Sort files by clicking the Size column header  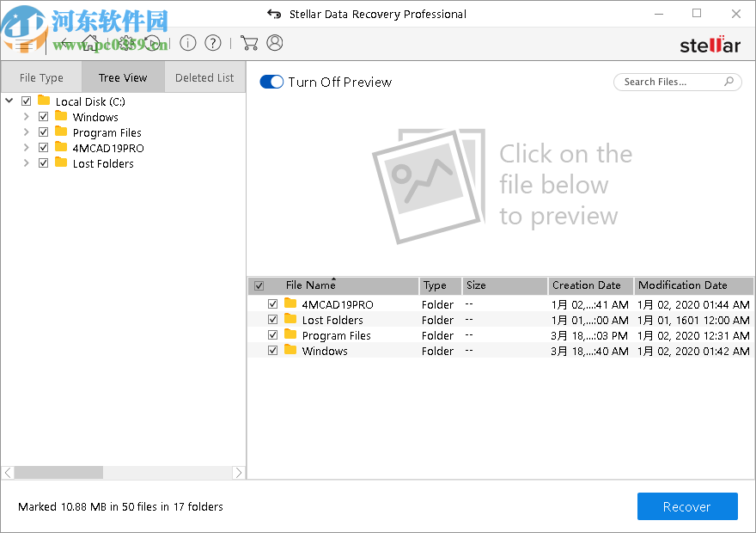479,285
